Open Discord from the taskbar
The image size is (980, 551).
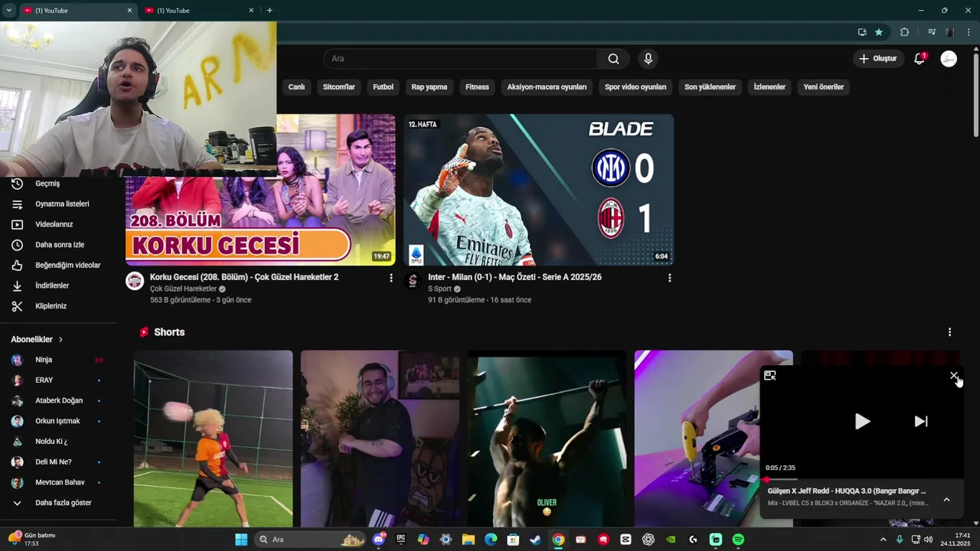pyautogui.click(x=379, y=540)
